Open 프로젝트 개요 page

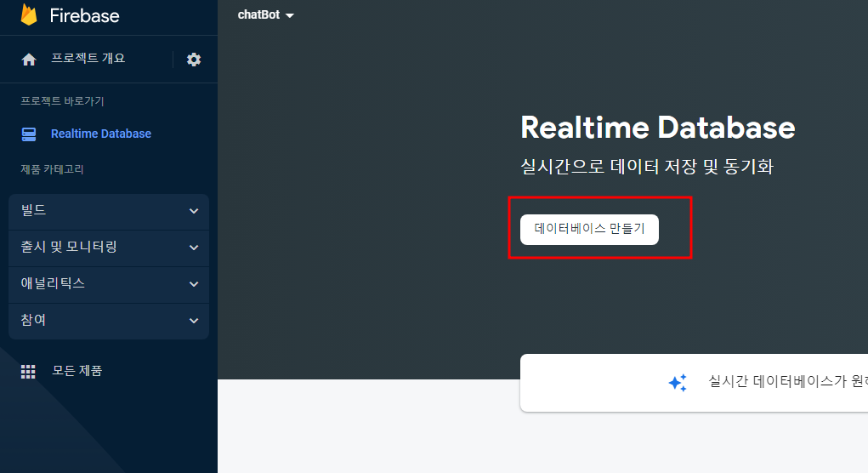point(88,58)
